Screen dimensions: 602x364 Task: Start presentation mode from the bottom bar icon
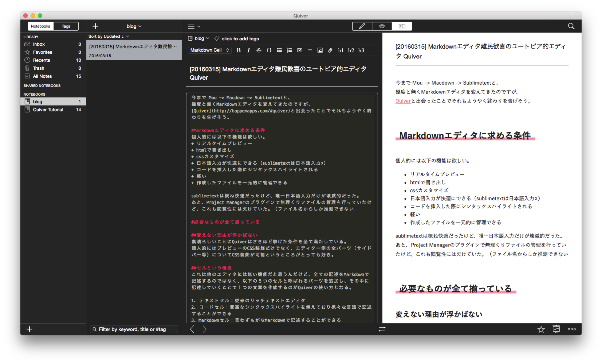click(556, 329)
